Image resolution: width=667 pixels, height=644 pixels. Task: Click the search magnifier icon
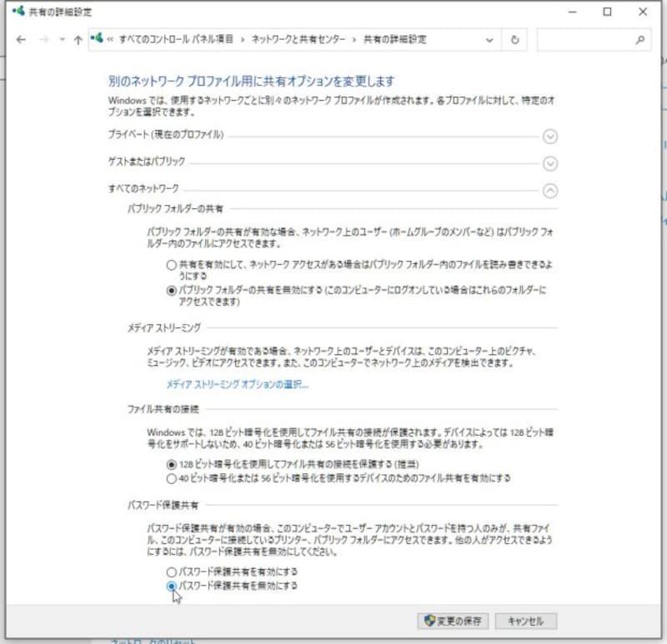[x=640, y=39]
